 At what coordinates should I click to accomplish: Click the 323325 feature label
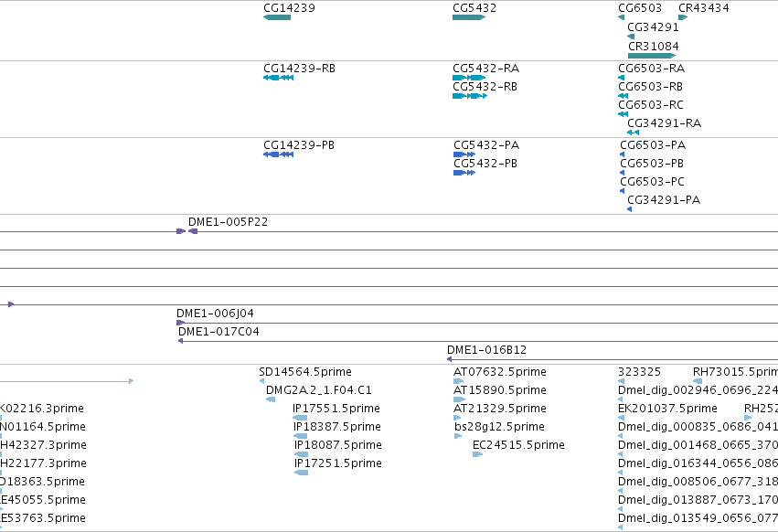[640, 372]
